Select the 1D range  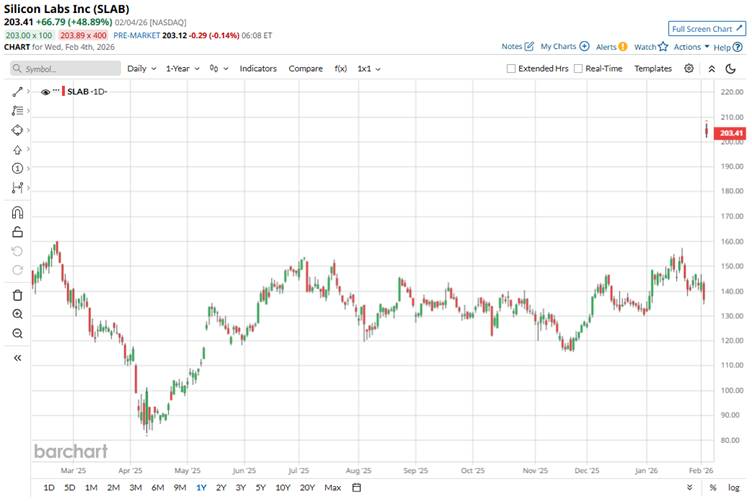pyautogui.click(x=49, y=488)
